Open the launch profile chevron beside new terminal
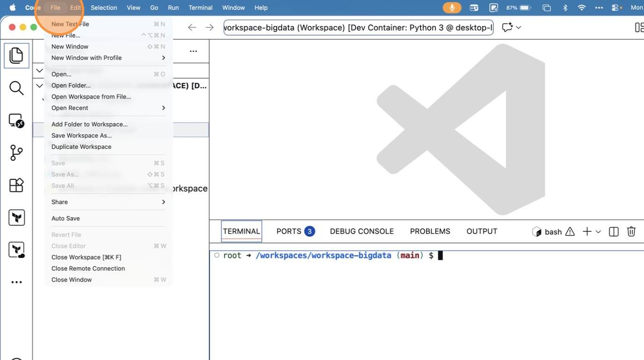The height and width of the screenshot is (360, 644). [x=598, y=232]
